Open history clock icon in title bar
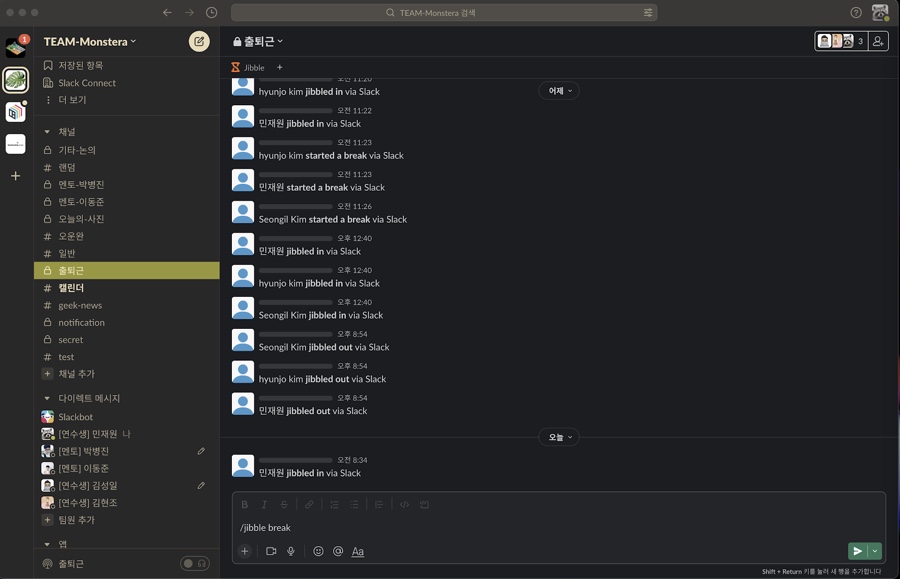This screenshot has height=579, width=900. pos(212,13)
